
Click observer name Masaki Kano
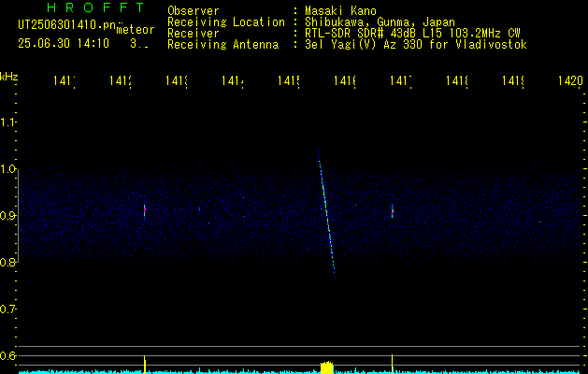[x=341, y=11]
